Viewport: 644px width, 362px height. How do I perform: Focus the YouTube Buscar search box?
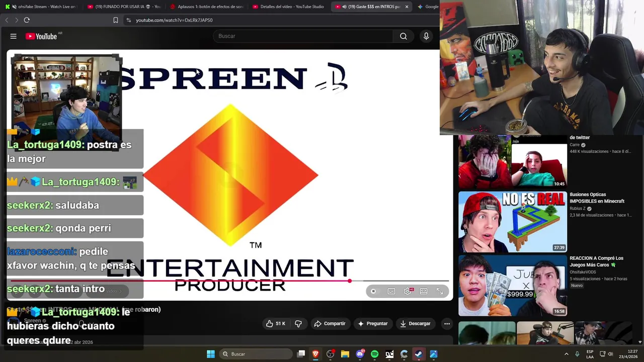click(303, 36)
